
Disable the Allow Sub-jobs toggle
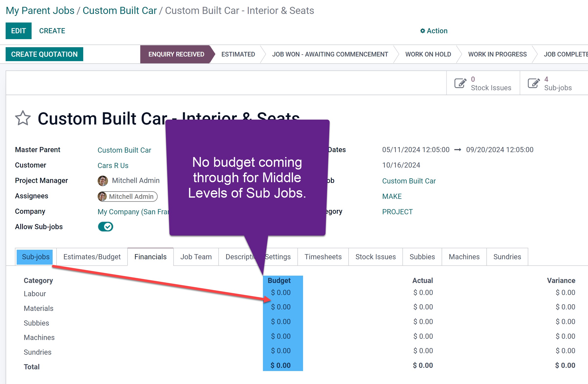(106, 226)
